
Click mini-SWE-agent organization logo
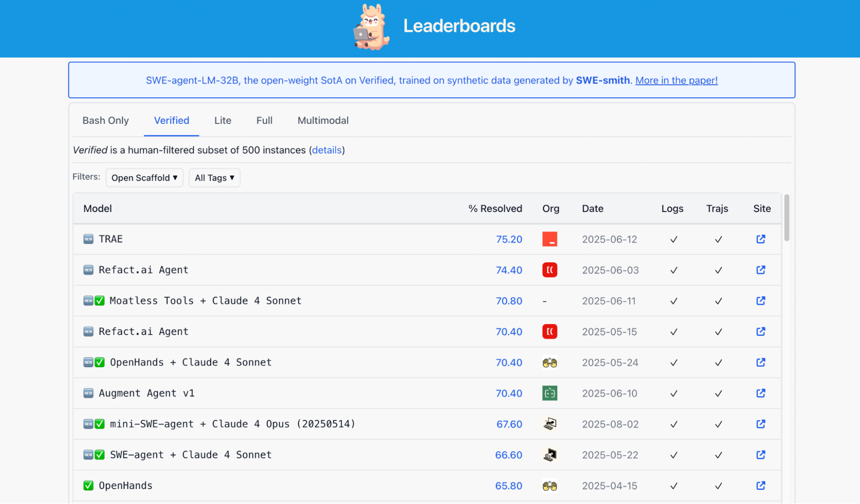(550, 424)
